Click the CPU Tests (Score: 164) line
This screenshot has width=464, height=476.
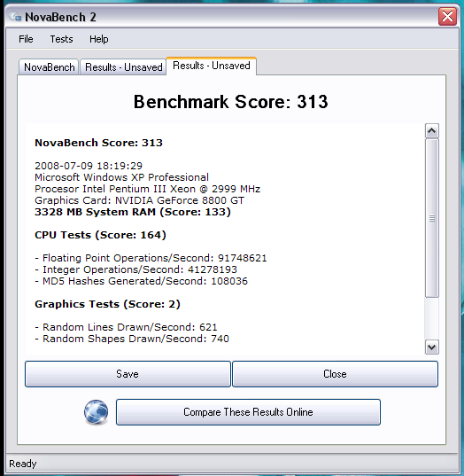pos(100,235)
